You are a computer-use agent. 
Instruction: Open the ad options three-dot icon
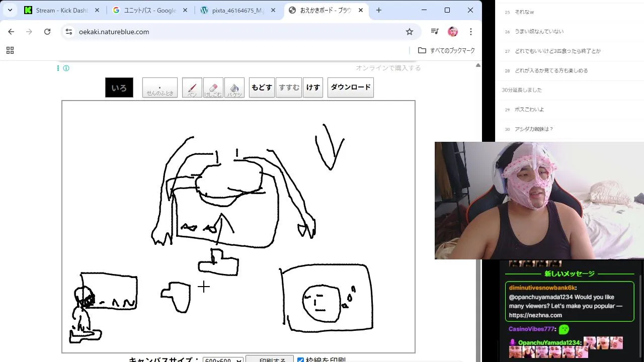[58, 68]
